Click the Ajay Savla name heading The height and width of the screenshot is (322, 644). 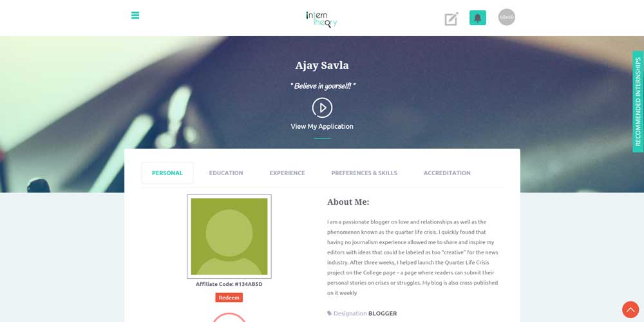coord(322,65)
